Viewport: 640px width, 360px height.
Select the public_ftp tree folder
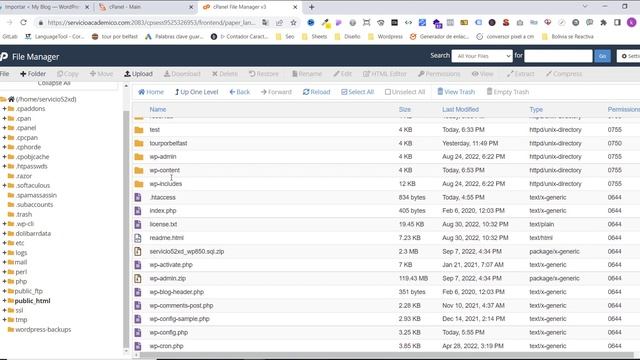click(29, 291)
